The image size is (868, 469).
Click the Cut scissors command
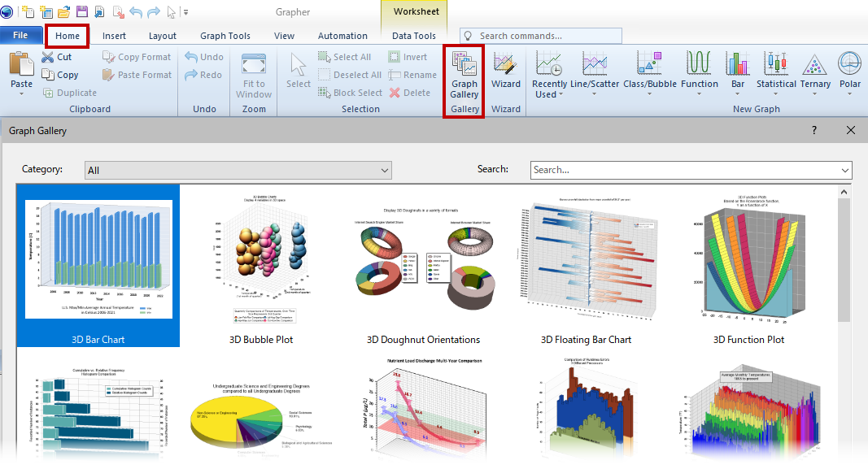tap(56, 57)
